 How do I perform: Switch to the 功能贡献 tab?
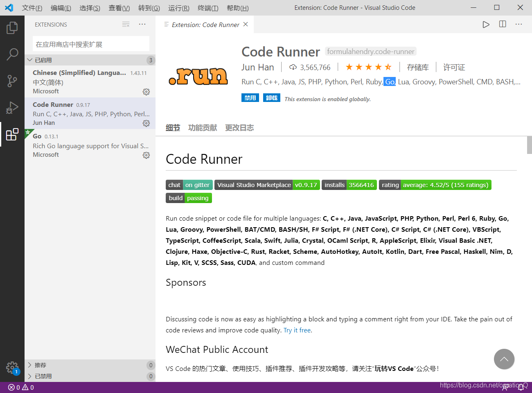pyautogui.click(x=203, y=128)
